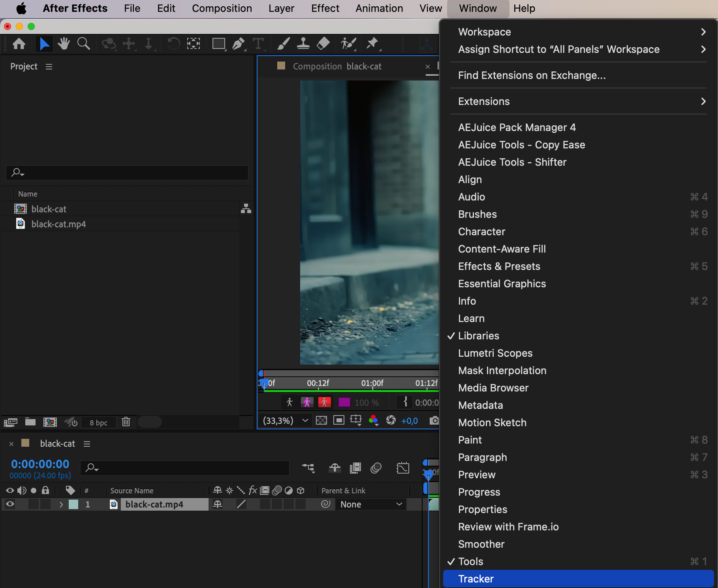This screenshot has height=588, width=718.
Task: Click the timeline layer search field
Action: (186, 468)
